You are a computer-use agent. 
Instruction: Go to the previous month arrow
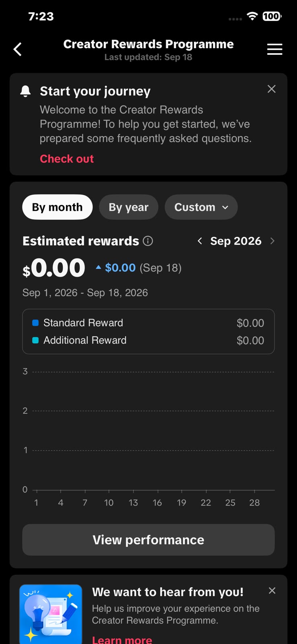pos(200,241)
